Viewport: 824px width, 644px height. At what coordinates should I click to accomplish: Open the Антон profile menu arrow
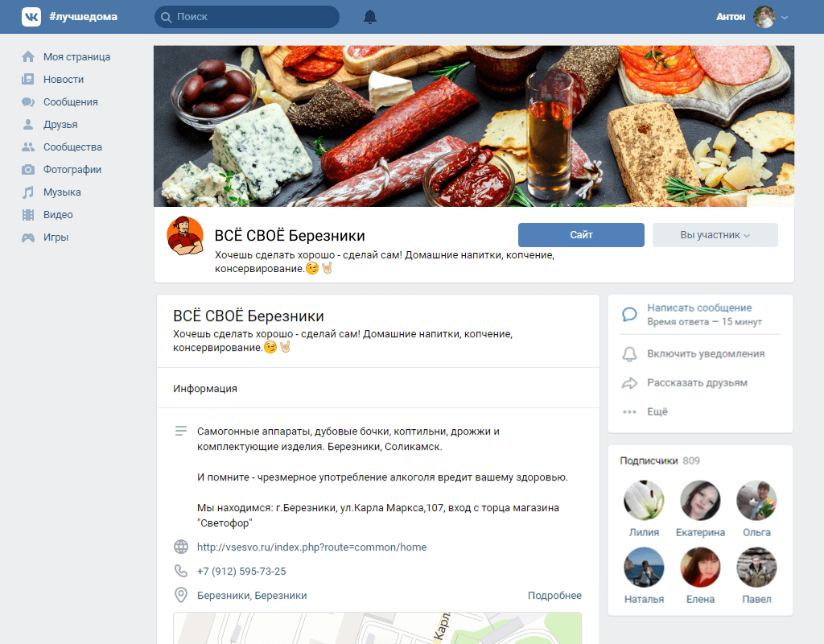point(785,18)
